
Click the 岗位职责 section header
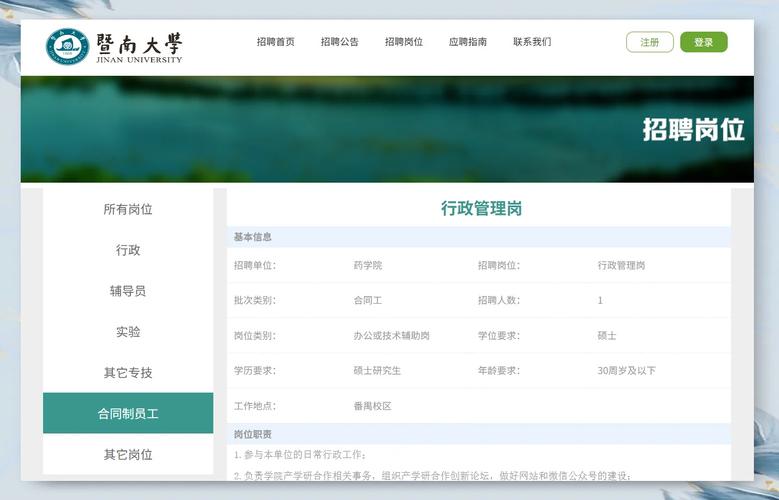tap(479, 434)
